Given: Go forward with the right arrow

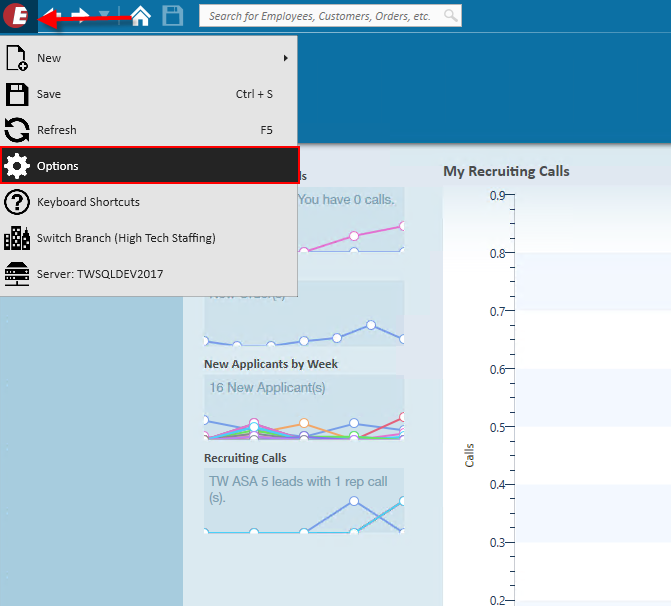Looking at the screenshot, I should (80, 16).
